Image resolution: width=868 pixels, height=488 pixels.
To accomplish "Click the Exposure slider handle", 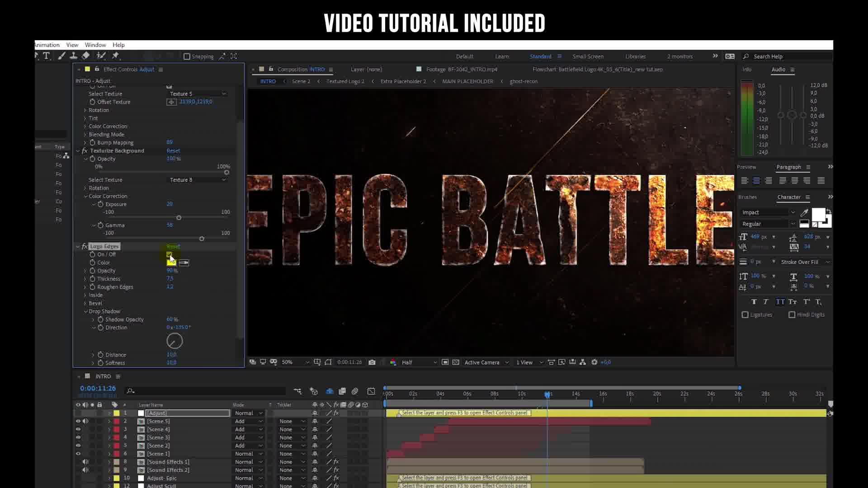I will coord(179,218).
